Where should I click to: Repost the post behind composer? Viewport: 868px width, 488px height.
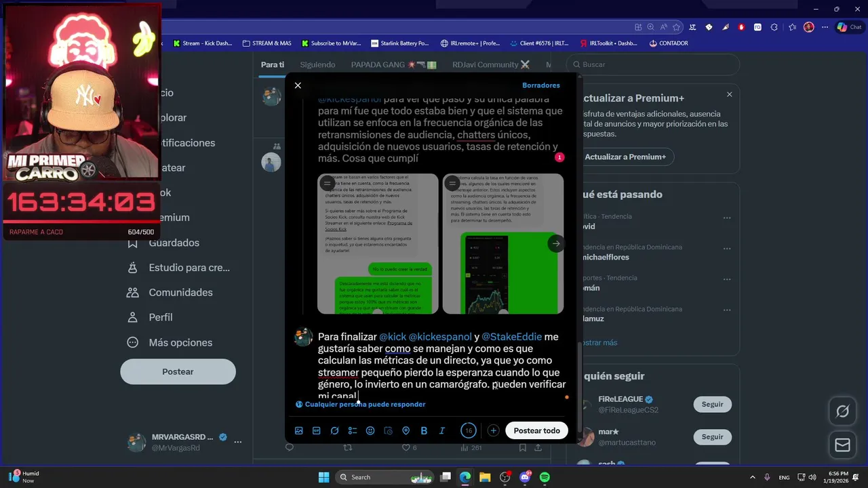348,447
